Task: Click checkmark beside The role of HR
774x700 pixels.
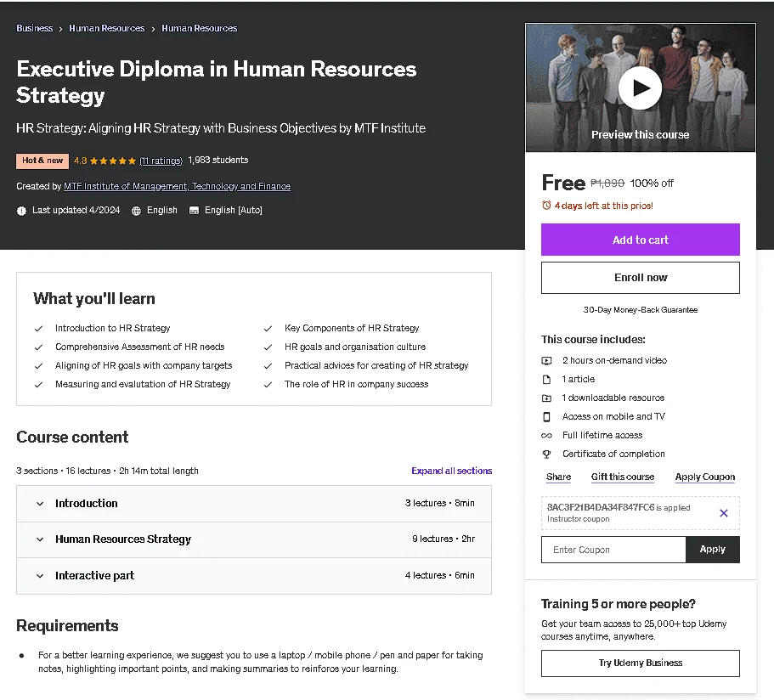Action: (x=268, y=385)
